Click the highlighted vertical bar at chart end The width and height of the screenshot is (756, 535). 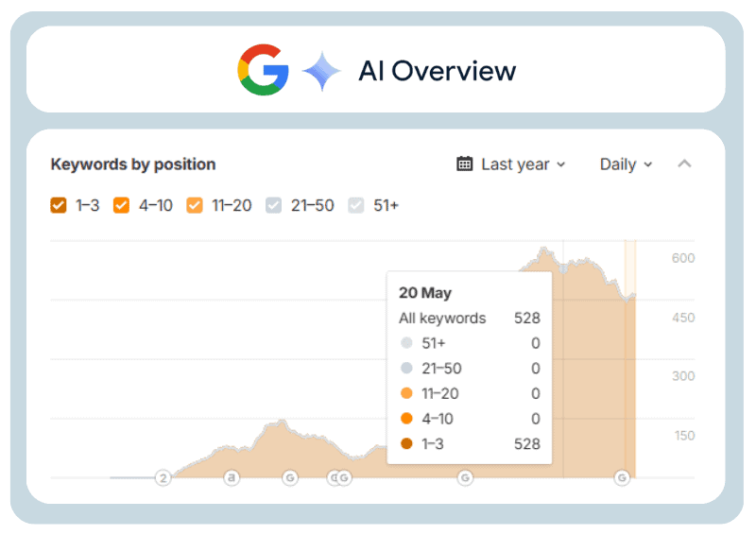[630, 358]
